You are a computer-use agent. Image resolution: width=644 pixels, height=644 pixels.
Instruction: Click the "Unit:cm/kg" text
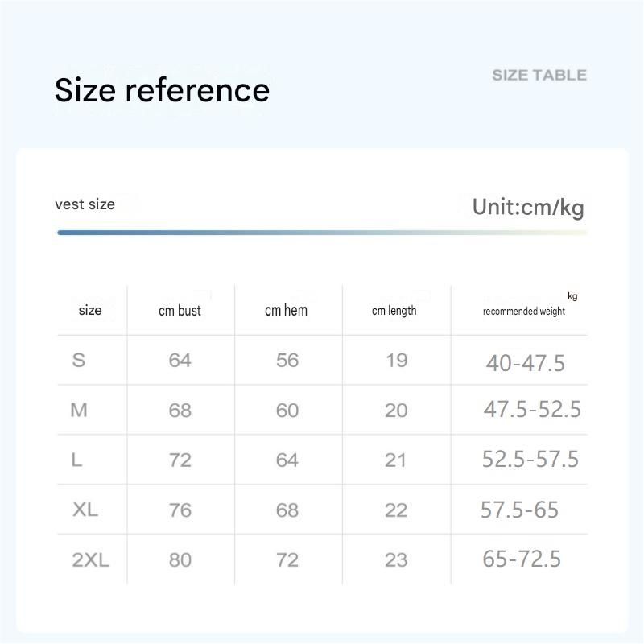(528, 208)
